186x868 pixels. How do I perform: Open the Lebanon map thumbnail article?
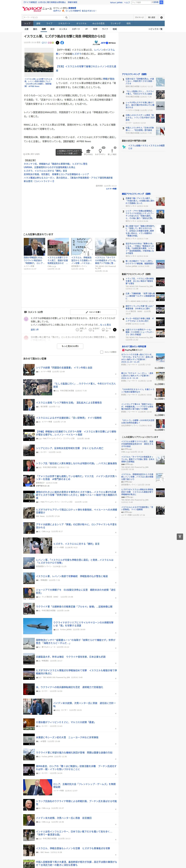82,247
